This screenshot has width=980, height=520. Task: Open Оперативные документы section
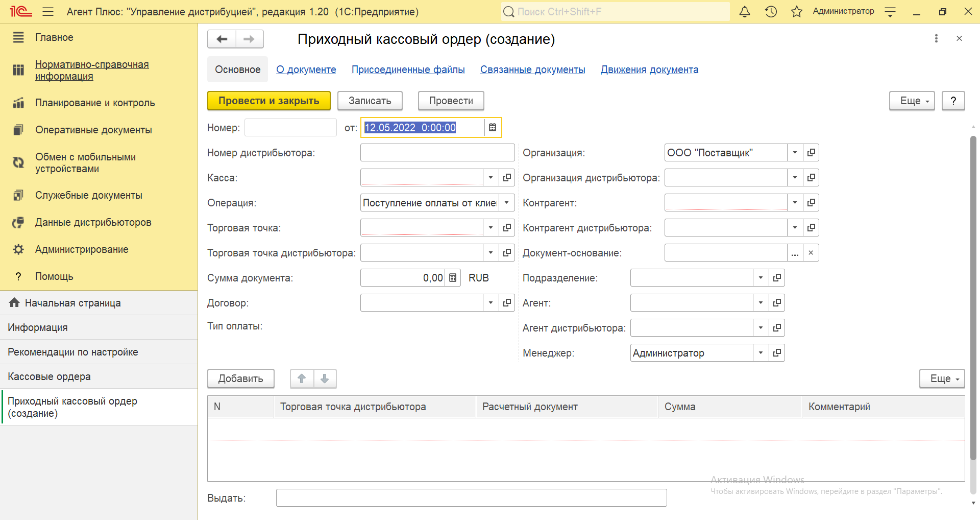93,130
